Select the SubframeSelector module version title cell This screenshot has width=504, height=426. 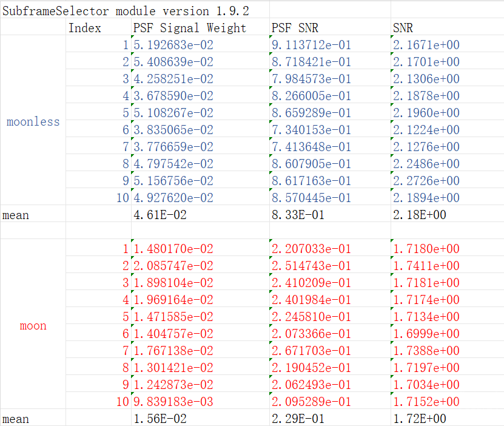(x=126, y=11)
